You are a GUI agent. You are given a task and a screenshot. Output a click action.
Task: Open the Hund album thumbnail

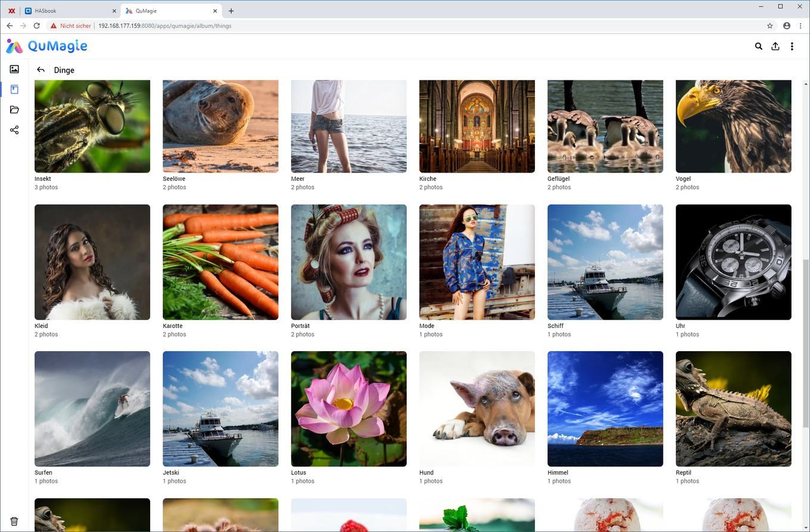click(x=477, y=409)
